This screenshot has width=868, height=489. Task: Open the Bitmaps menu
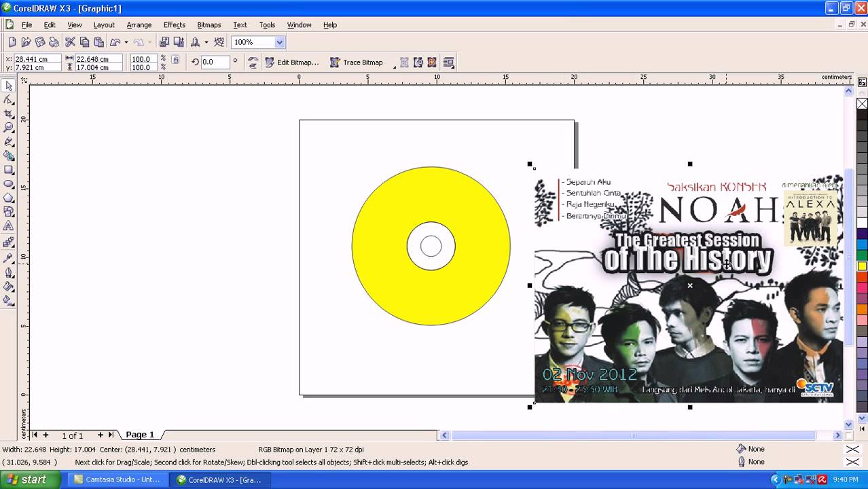[x=209, y=25]
